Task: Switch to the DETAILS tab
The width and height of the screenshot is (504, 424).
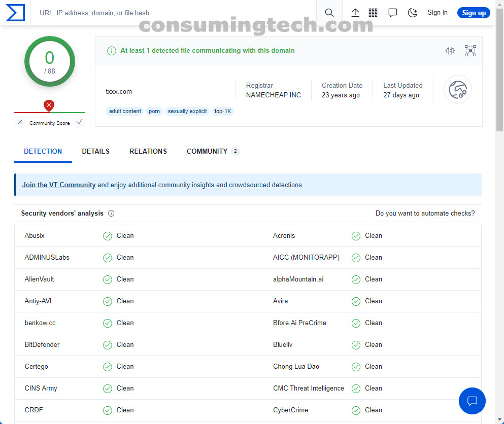Action: pos(95,151)
